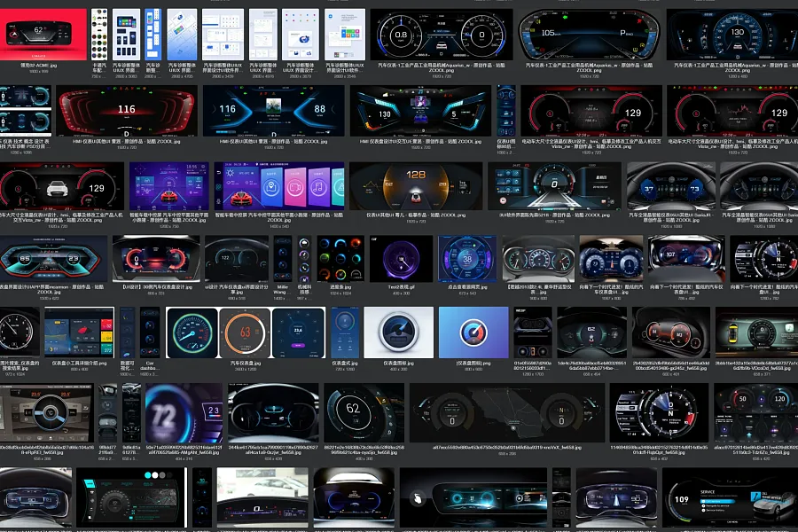Image resolution: width=798 pixels, height=532 pixels.
Task: Select blue dashboard showing 116 and 88
Action: [x=273, y=110]
